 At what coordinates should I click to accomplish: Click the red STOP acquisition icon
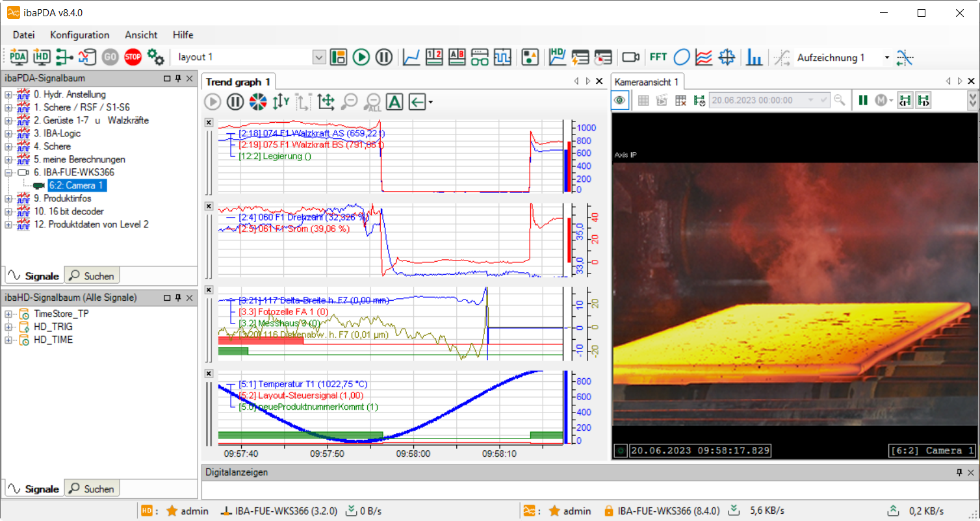click(x=133, y=57)
